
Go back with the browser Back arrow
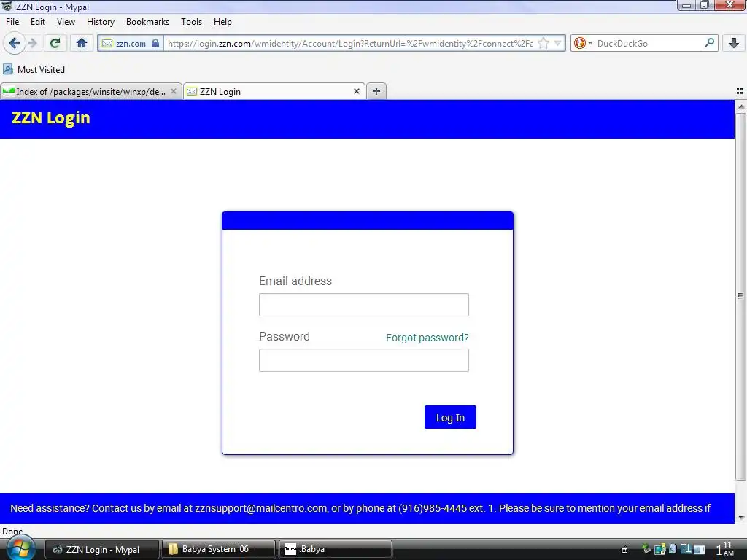coord(14,43)
